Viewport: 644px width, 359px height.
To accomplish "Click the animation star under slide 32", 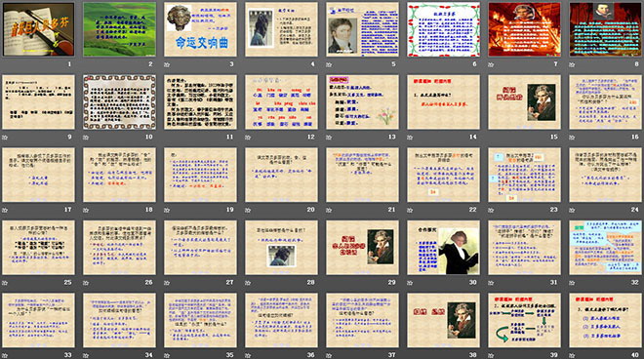I will pyautogui.click(x=573, y=283).
